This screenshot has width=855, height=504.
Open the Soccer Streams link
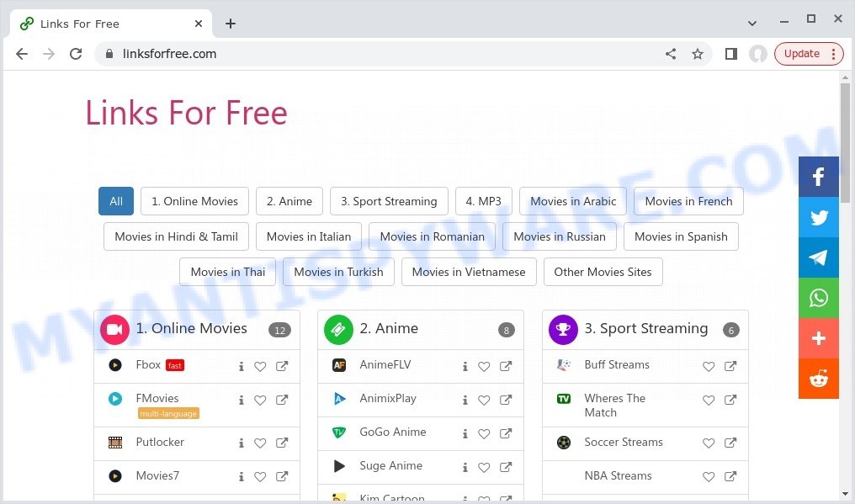(624, 443)
